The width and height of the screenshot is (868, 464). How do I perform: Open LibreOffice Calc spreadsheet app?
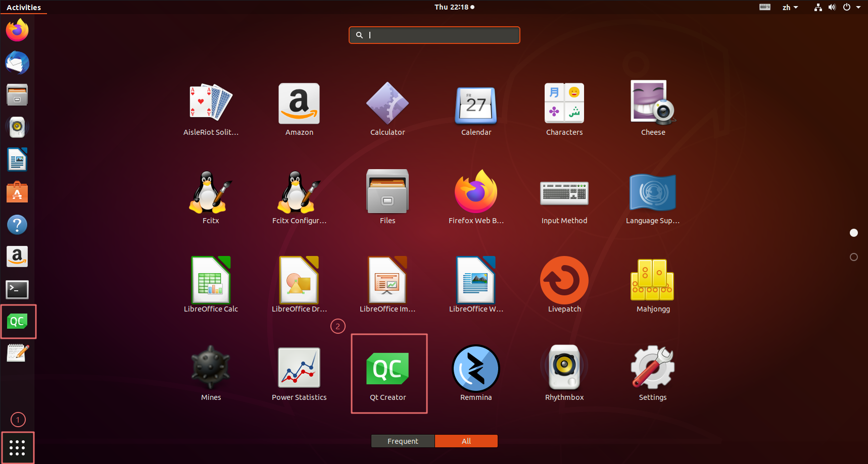click(x=211, y=284)
